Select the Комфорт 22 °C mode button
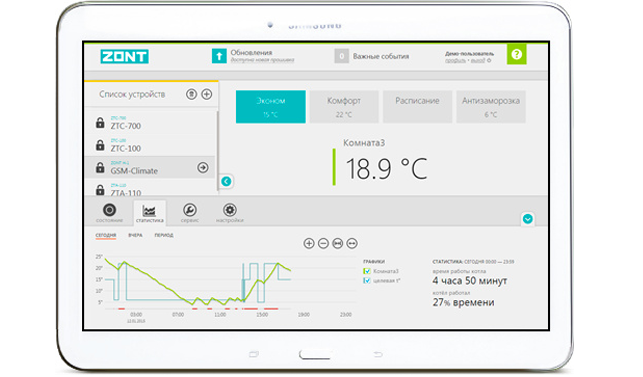Viewport: 643px width, 377px height. click(344, 107)
